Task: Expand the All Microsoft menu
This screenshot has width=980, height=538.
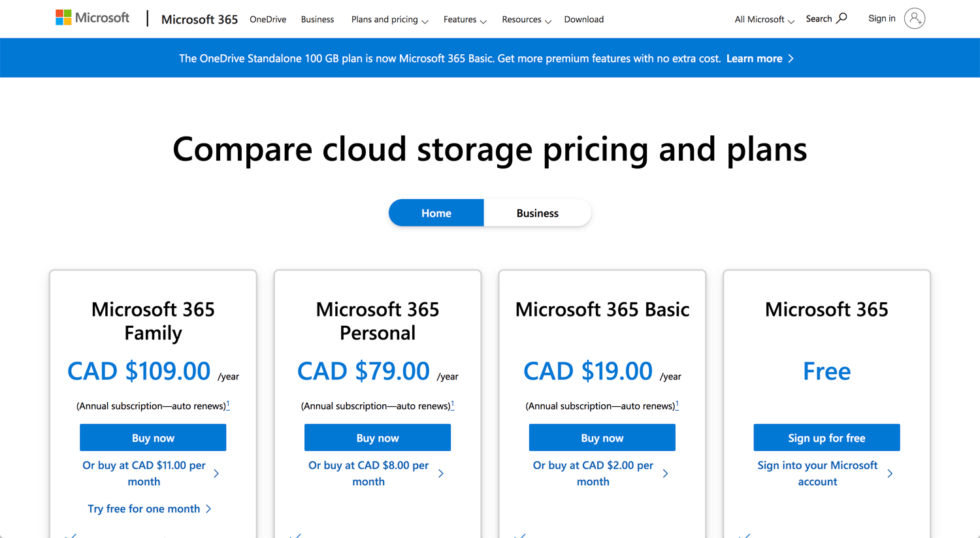Action: click(x=764, y=19)
